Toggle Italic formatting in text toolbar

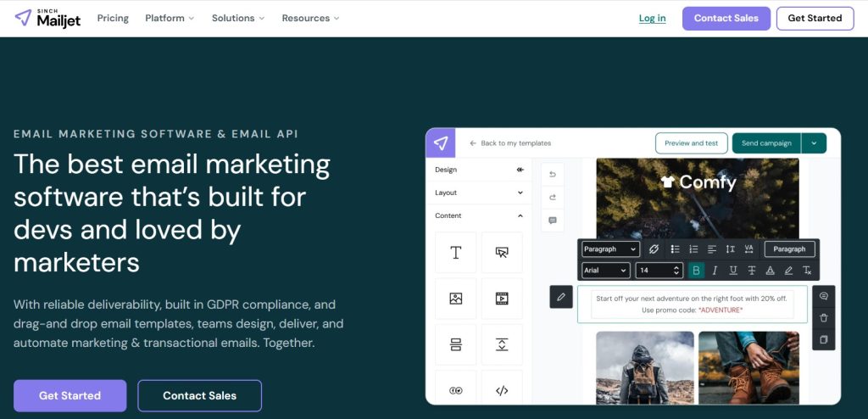(715, 271)
